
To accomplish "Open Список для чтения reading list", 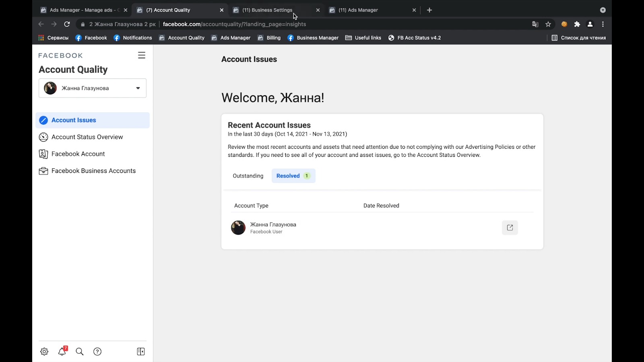I will tap(579, 38).
